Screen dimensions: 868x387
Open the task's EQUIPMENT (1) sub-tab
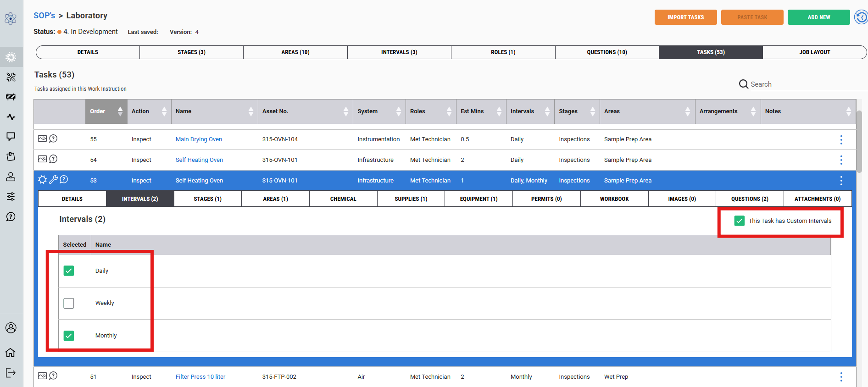pos(479,199)
